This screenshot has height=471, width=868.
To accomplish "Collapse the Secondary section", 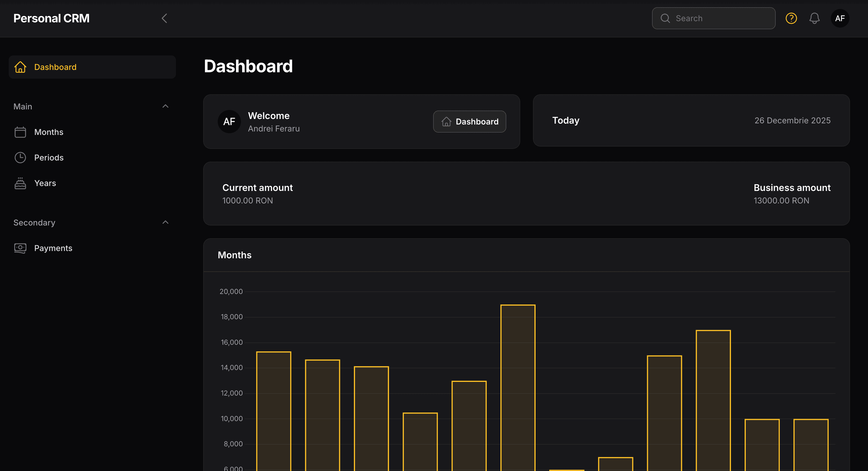I will pyautogui.click(x=165, y=222).
